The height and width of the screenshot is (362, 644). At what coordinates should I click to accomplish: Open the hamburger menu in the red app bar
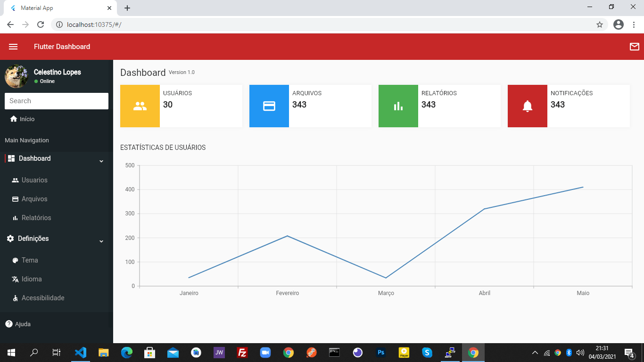point(13,46)
